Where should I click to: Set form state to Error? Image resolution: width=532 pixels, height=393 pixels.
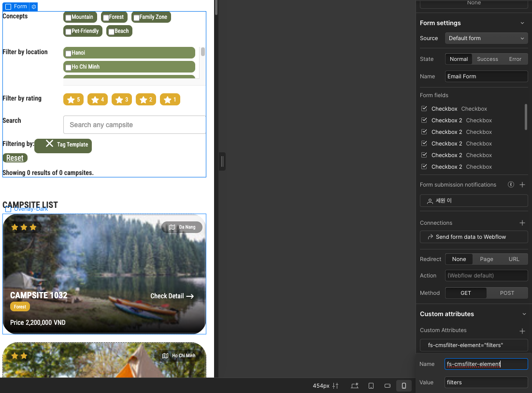click(x=515, y=59)
